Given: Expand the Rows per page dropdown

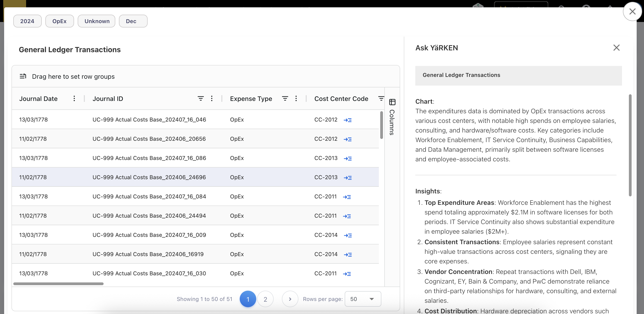Looking at the screenshot, I should pos(363,299).
